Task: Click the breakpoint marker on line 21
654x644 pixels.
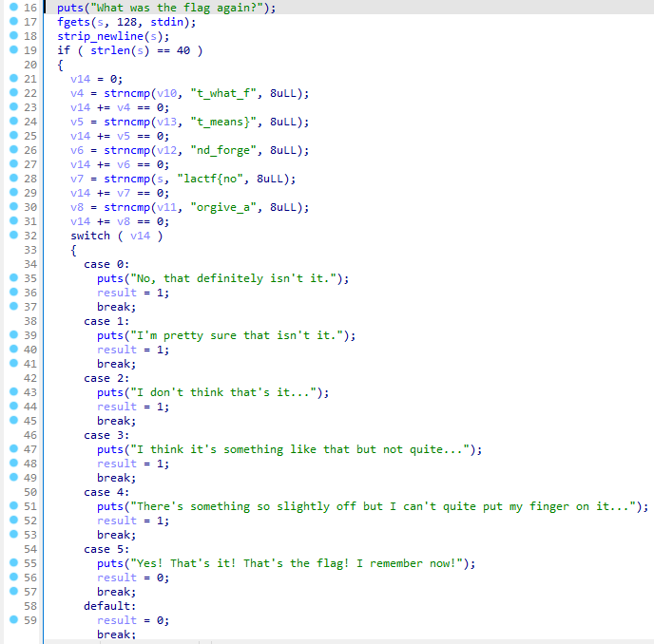Action: pyautogui.click(x=13, y=78)
